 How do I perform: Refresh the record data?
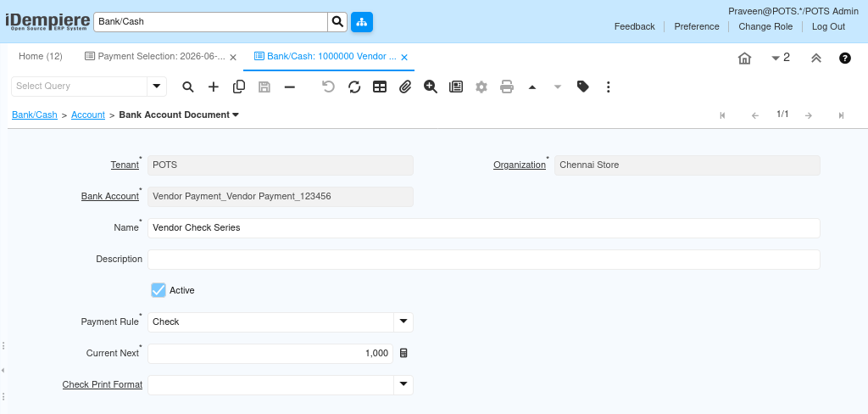354,87
